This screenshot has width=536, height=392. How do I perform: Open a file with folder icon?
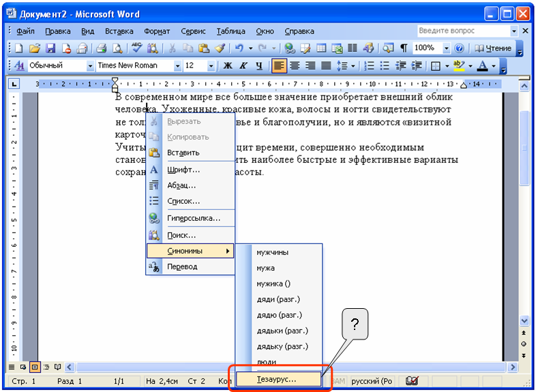coord(34,48)
